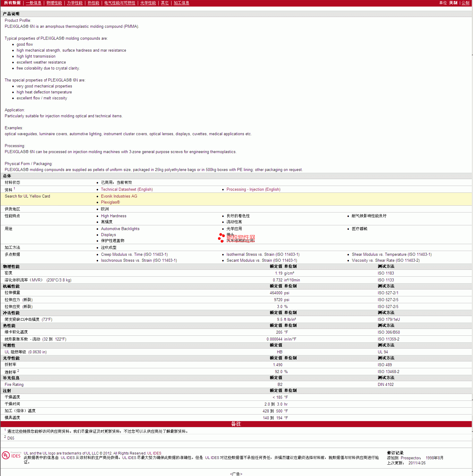Click 'Isothermal Stress vs. Strain (ISO 11403-1)'
The width and height of the screenshot is (473, 476).
263,254
